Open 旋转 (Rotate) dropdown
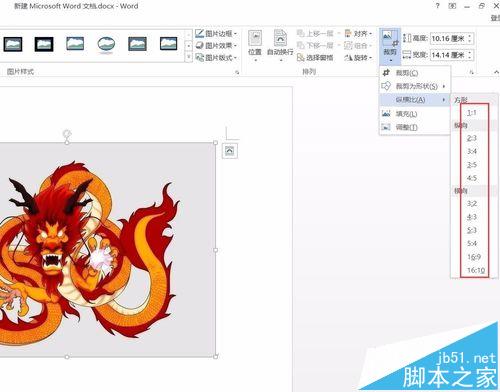Viewport: 500px width, 392px height. (x=358, y=57)
